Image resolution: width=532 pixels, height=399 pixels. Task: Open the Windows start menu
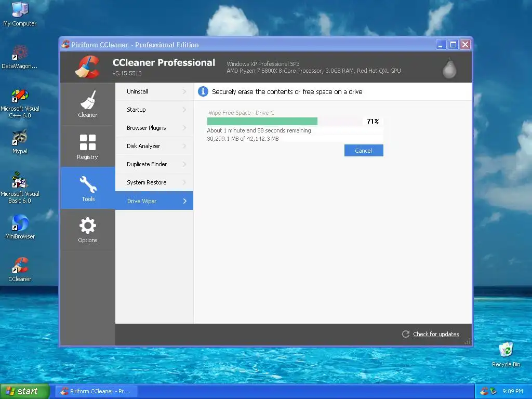click(25, 391)
